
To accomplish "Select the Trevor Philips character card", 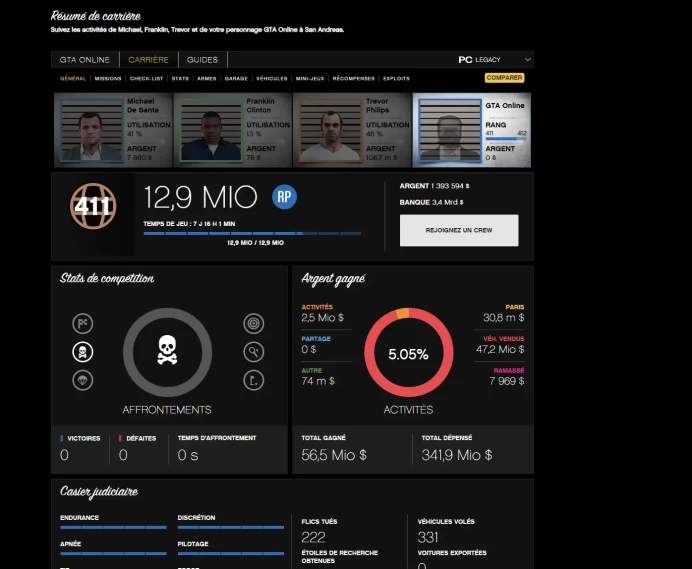I will (x=352, y=130).
